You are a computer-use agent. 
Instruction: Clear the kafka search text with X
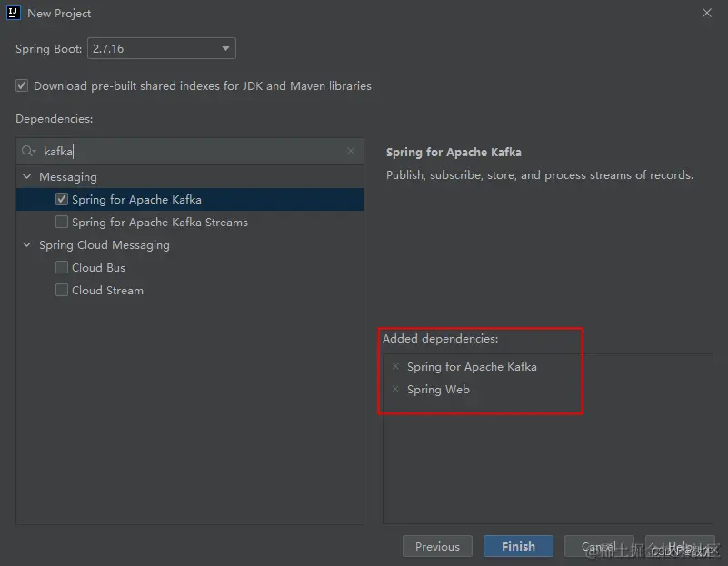click(351, 151)
